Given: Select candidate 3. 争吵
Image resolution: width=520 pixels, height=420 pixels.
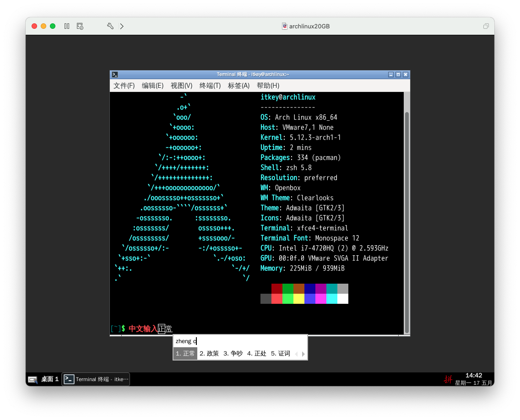Looking at the screenshot, I should (x=233, y=353).
